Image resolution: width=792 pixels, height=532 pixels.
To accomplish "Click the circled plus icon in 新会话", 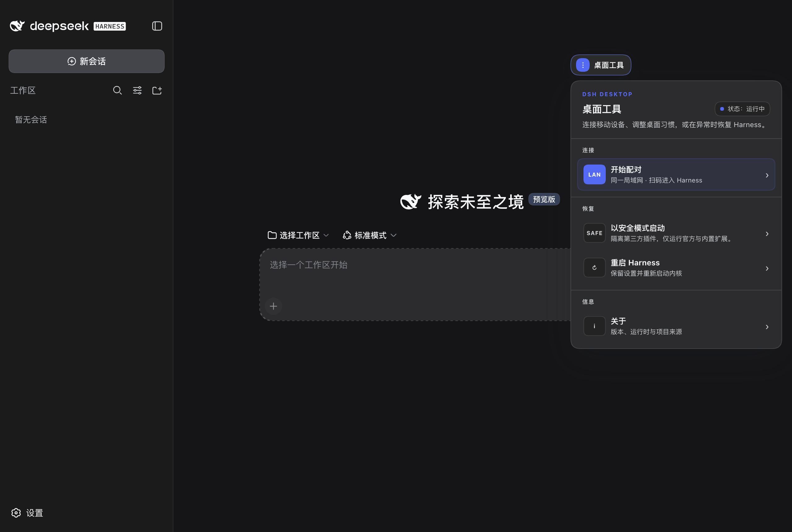I will 71,62.
